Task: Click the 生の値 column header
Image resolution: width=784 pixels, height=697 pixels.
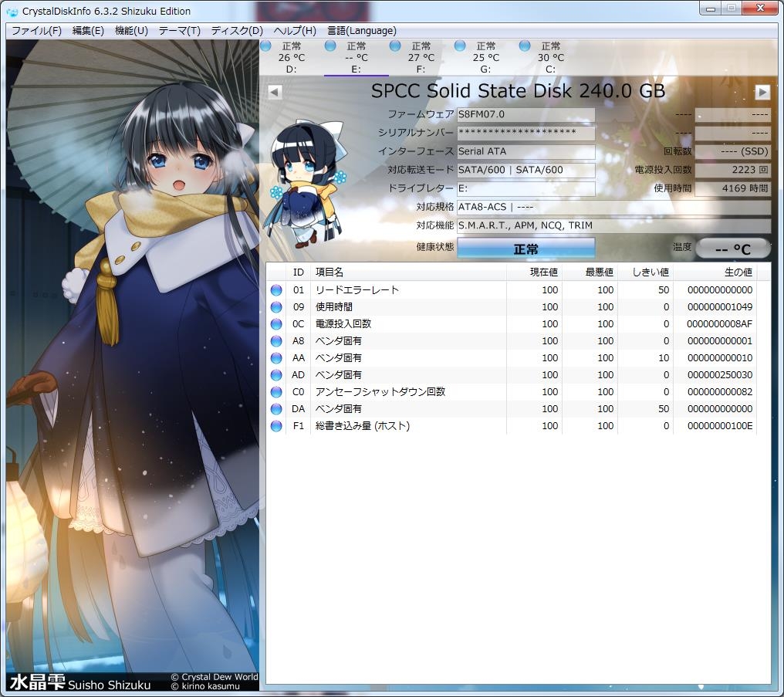Action: [715, 272]
